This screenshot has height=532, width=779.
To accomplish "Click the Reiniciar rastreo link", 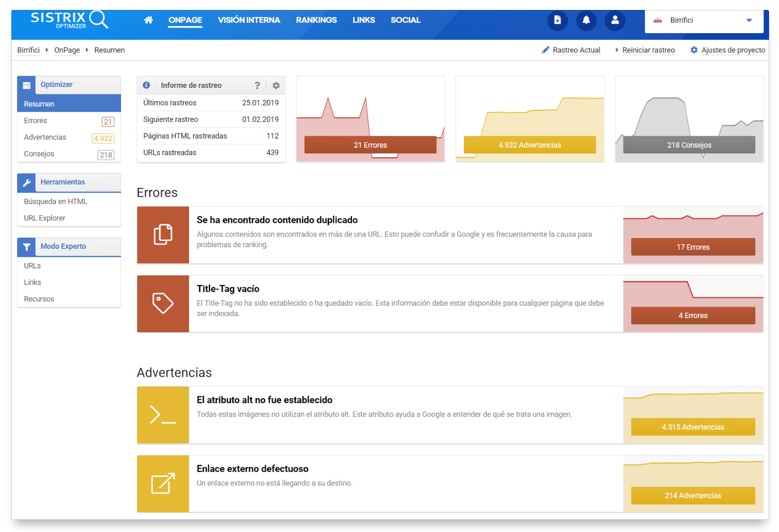I will tap(648, 50).
